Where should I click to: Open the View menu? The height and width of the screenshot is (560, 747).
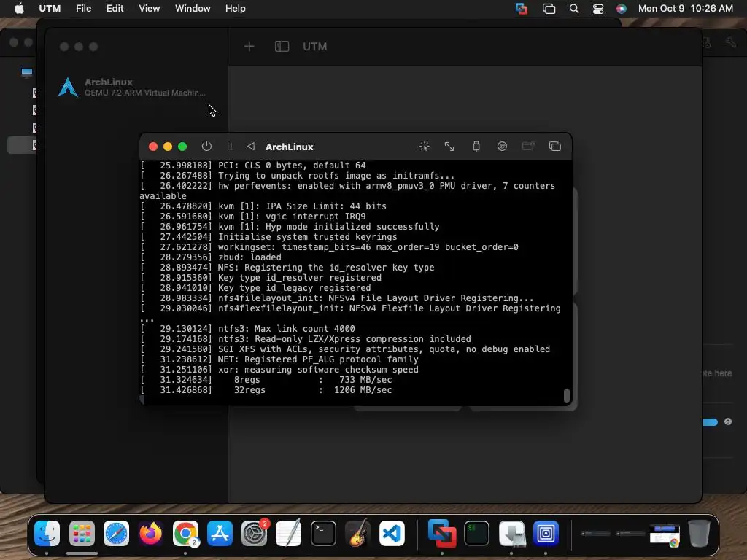click(149, 9)
